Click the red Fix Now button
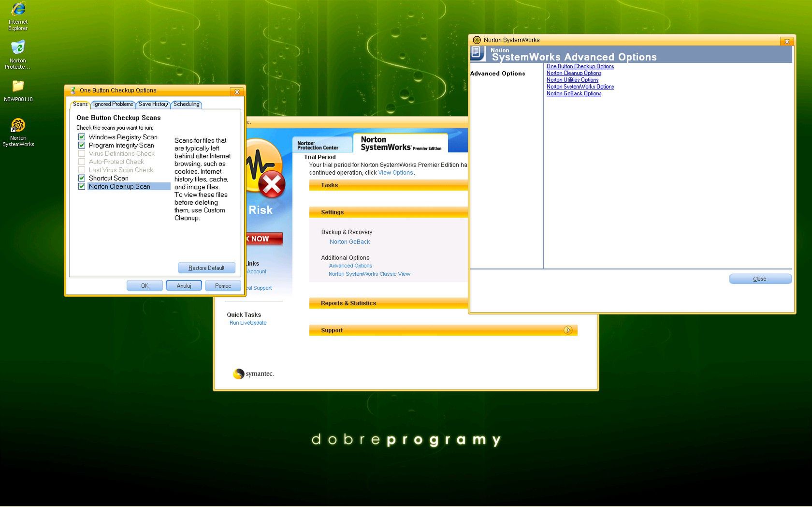812x507 pixels. pyautogui.click(x=264, y=239)
